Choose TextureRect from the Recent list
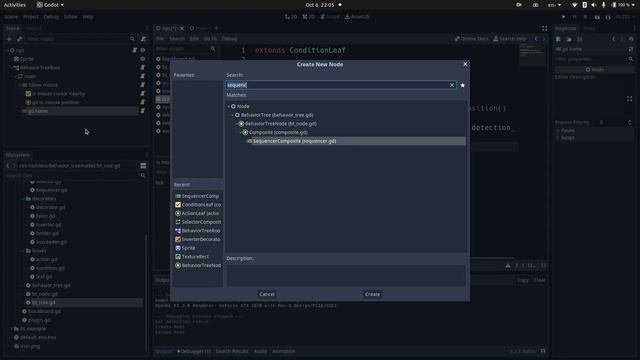This screenshot has height=360, width=640. (191, 256)
